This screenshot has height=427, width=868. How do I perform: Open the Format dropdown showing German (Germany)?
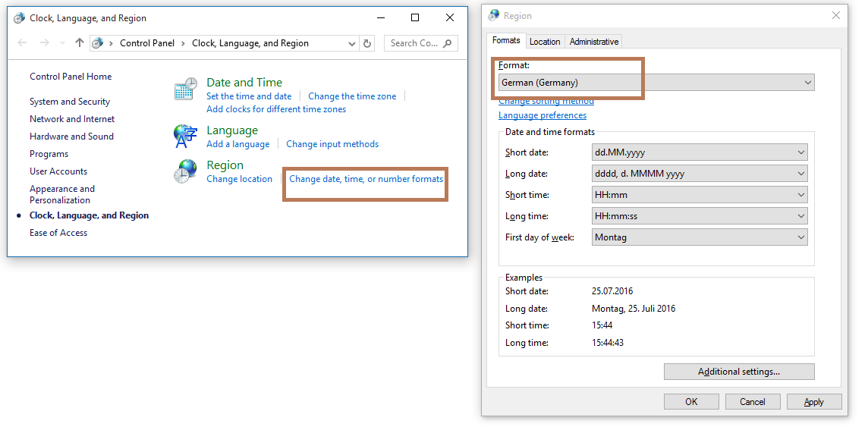click(x=656, y=83)
